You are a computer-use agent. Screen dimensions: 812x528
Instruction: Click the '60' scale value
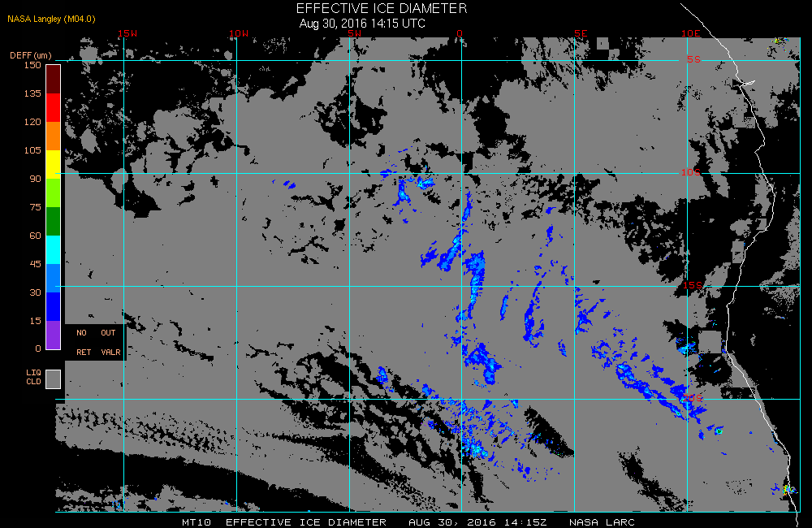pos(35,236)
